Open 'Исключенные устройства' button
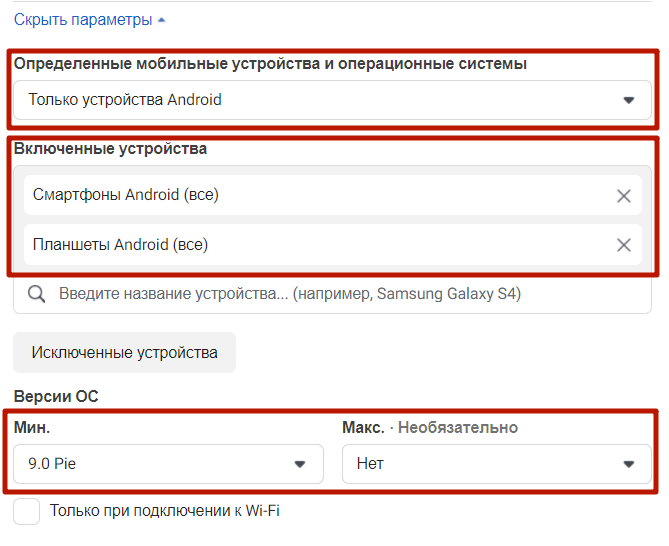This screenshot has width=669, height=546. [x=125, y=352]
